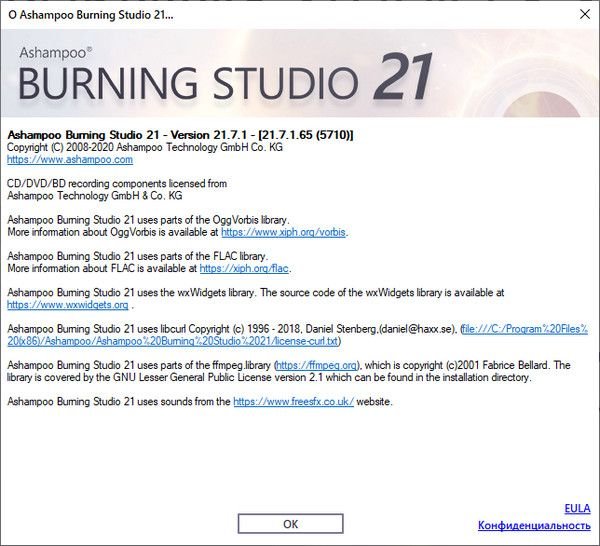Click the libcurl Daniel Stenberg copyright text
Screen dimensions: 600x546
(x=232, y=329)
